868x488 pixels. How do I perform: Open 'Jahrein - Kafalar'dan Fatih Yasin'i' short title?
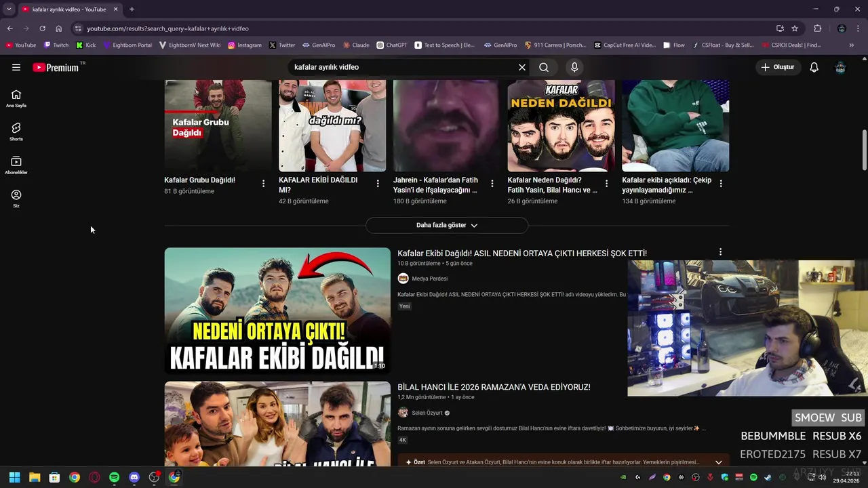[x=435, y=185]
